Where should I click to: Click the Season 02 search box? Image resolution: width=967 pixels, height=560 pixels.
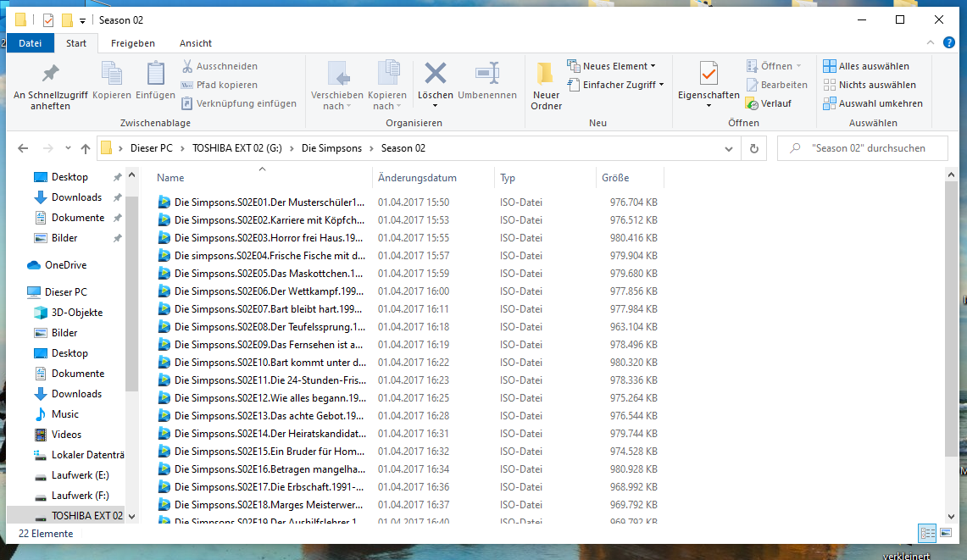(862, 148)
